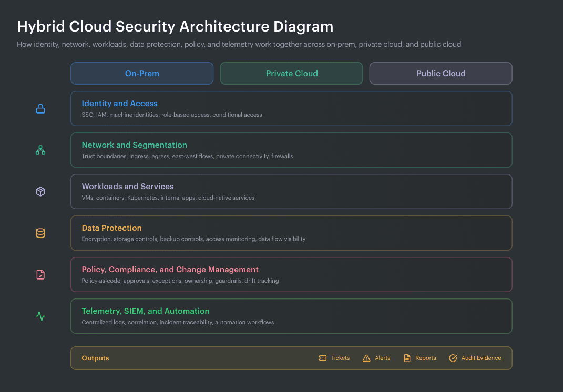Switch to the On-Prem tab
This screenshot has width=563, height=392.
pos(141,73)
